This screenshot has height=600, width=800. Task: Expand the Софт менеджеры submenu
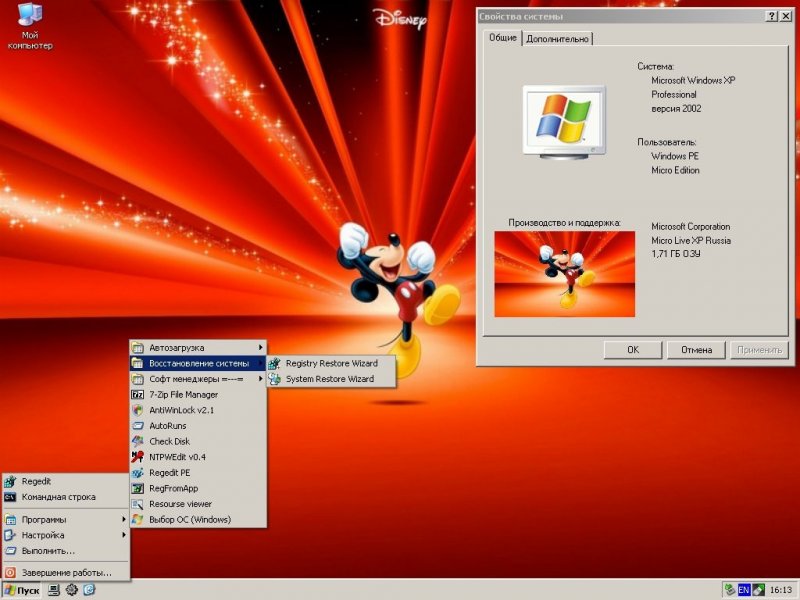[198, 379]
